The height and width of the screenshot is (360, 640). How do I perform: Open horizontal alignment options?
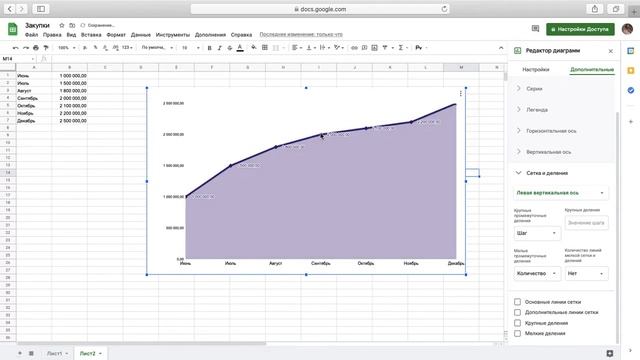click(297, 48)
